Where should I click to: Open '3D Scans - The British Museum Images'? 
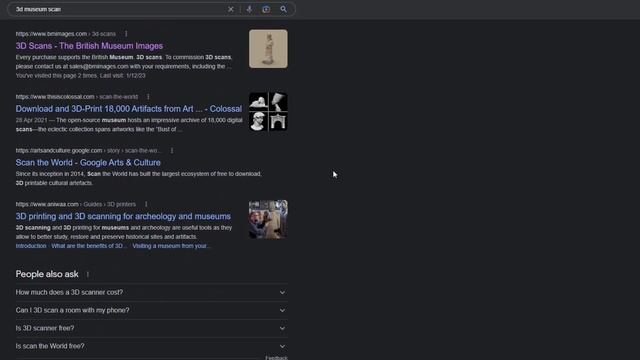pos(89,46)
